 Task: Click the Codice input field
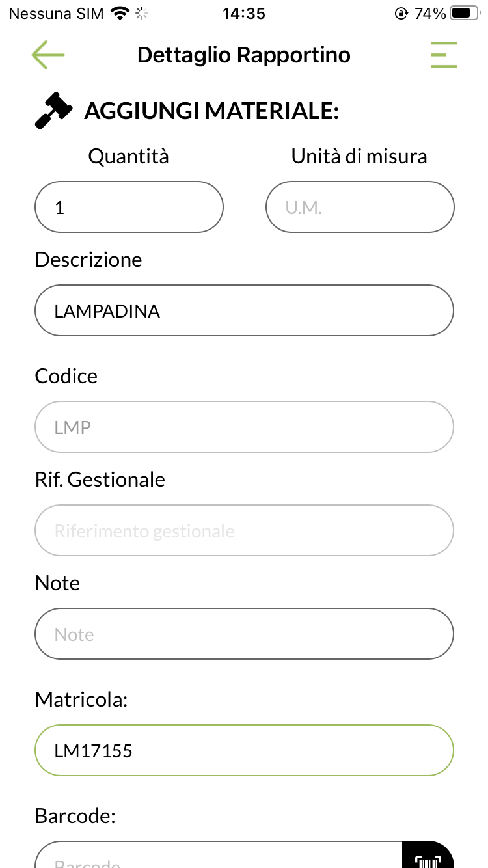(244, 427)
